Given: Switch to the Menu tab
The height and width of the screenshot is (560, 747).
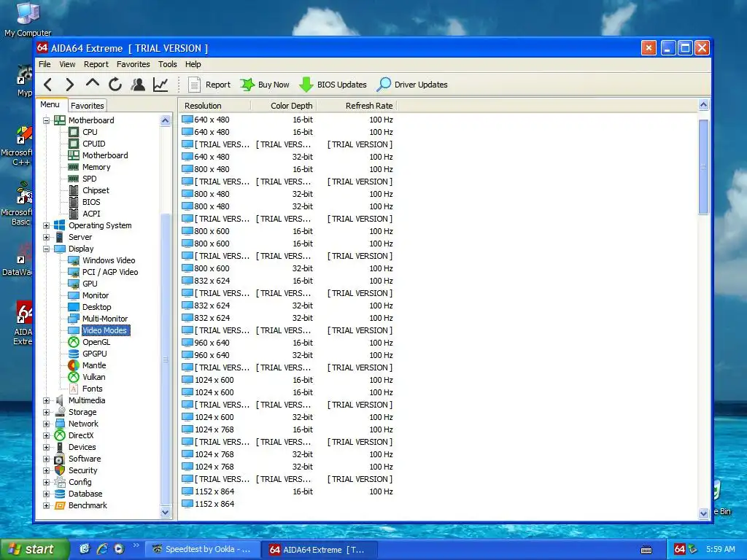Looking at the screenshot, I should pos(50,105).
